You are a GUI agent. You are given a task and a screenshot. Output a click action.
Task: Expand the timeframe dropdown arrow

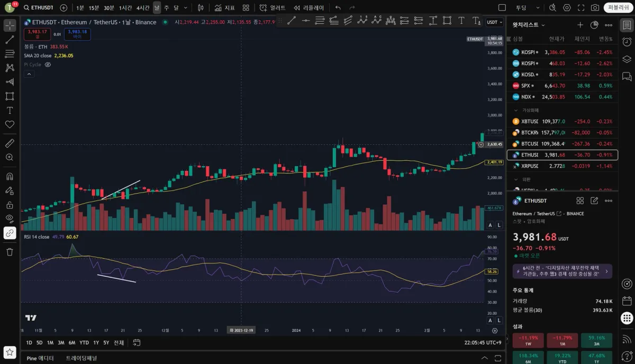click(186, 8)
